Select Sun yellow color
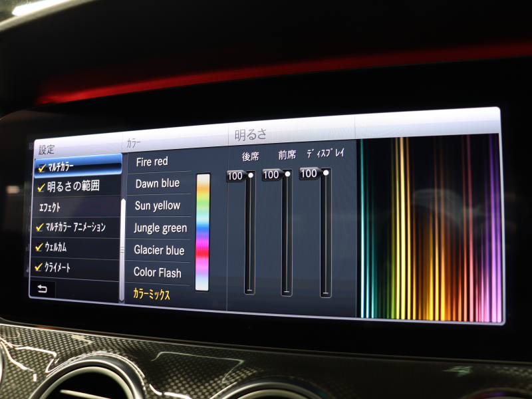 158,205
